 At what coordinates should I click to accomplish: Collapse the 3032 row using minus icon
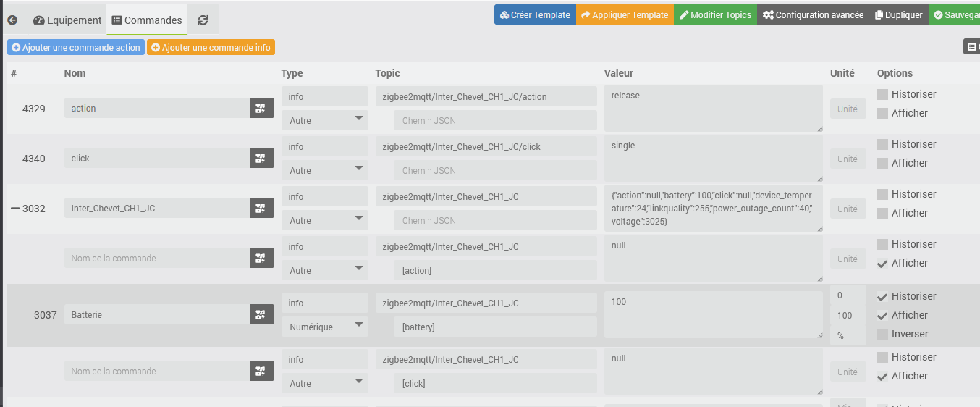(14, 209)
